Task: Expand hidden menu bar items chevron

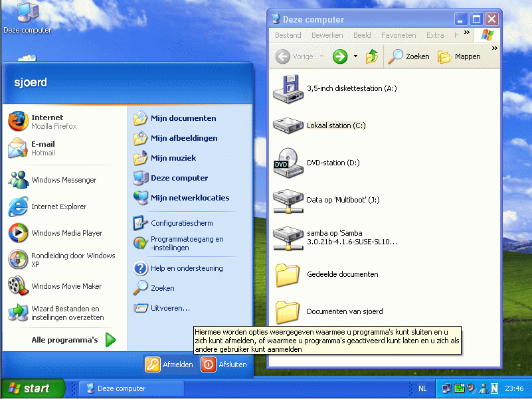Action: coord(467,33)
